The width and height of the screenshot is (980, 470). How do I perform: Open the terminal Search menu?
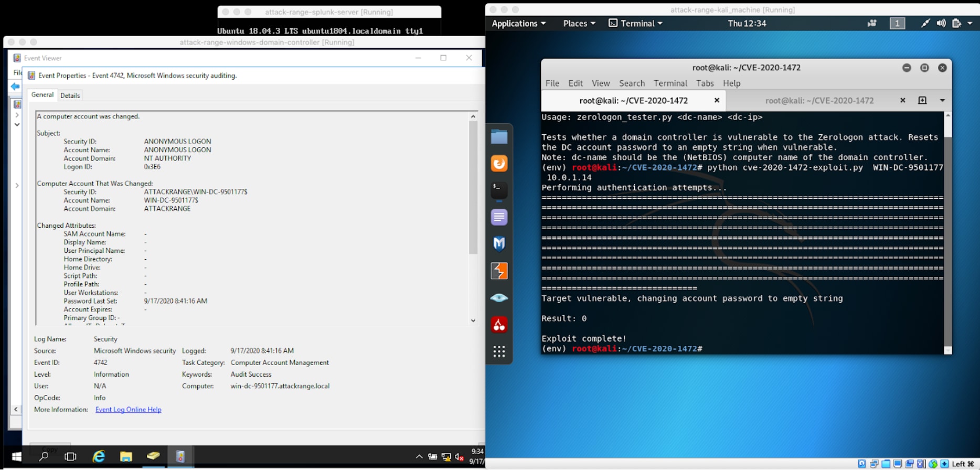pyautogui.click(x=632, y=83)
